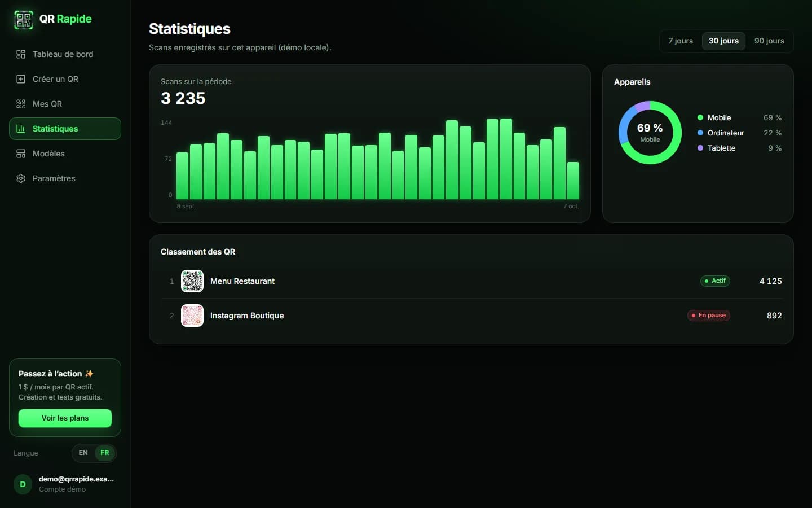This screenshot has height=508, width=812.
Task: Click the first bar for 8 sept.
Action: [182, 176]
